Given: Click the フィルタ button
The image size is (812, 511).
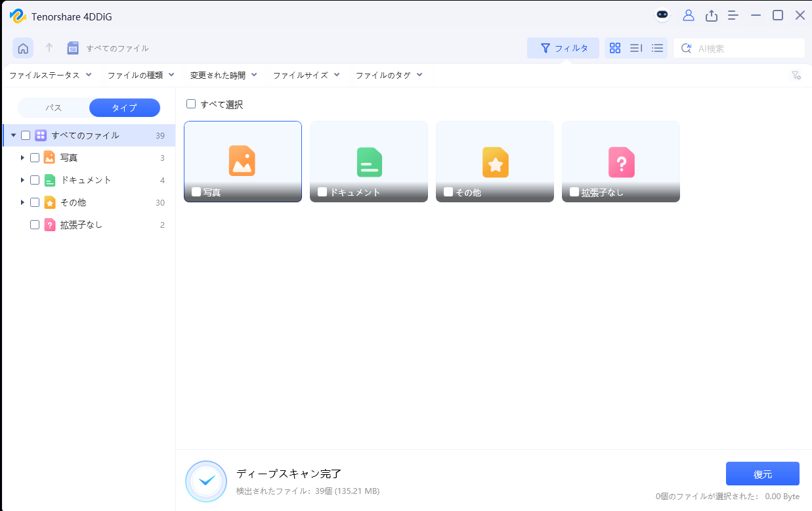Looking at the screenshot, I should click(x=563, y=48).
